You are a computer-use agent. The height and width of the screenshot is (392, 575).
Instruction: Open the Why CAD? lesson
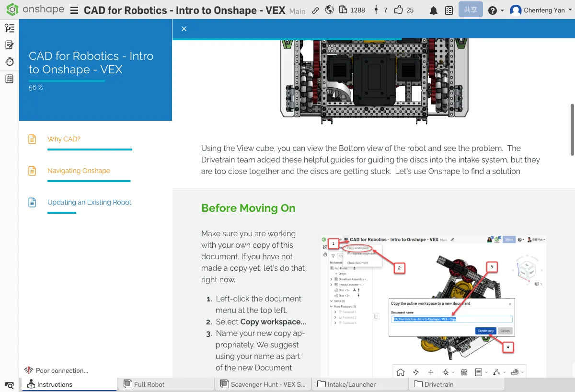[x=64, y=139]
